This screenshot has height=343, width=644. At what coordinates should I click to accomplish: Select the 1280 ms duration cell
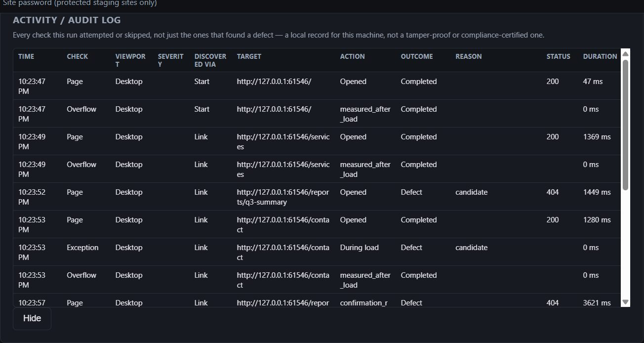[597, 220]
